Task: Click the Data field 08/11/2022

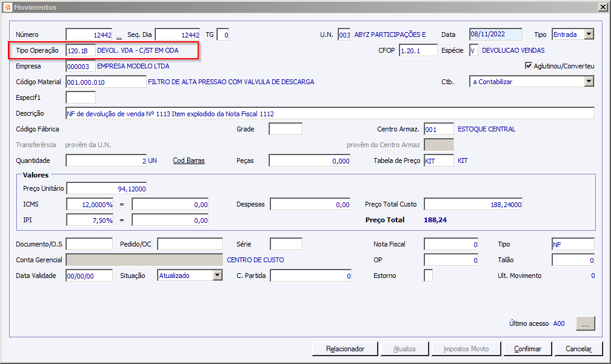Action: click(496, 35)
